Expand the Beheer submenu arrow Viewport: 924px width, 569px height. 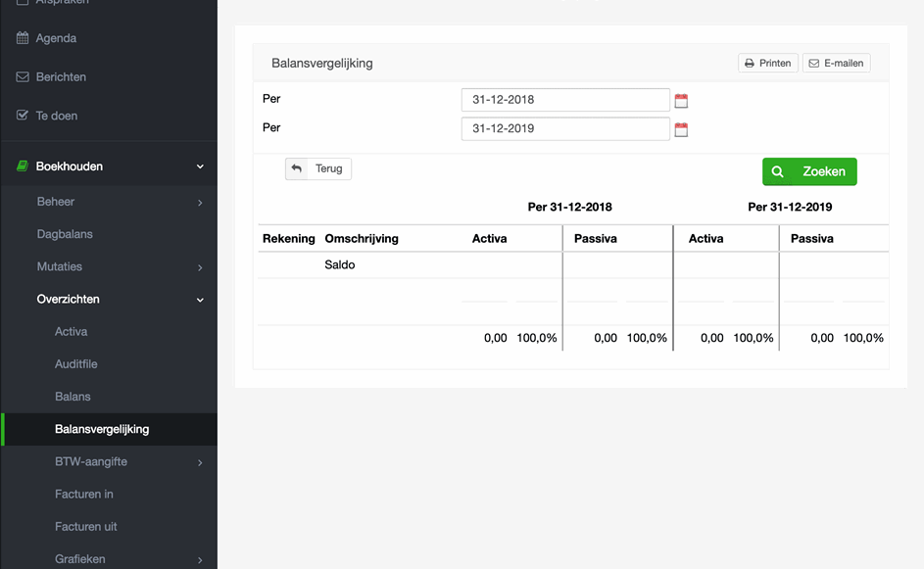(x=200, y=203)
